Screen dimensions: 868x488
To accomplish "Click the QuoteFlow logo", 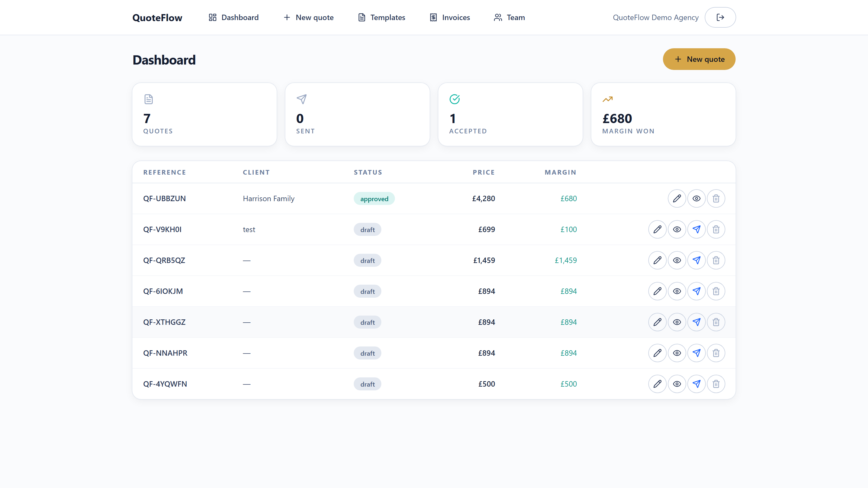I will pyautogui.click(x=157, y=18).
